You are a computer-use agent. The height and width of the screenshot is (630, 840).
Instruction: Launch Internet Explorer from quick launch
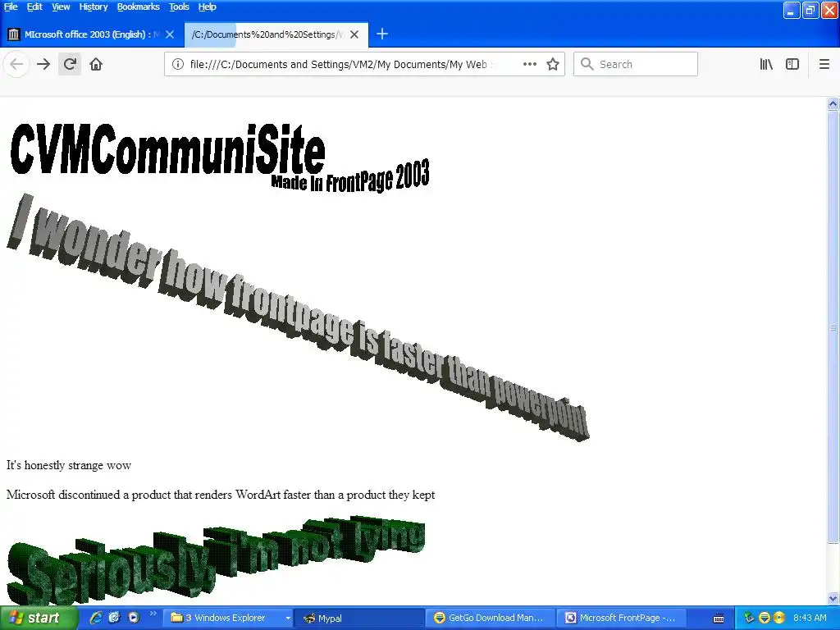96,618
